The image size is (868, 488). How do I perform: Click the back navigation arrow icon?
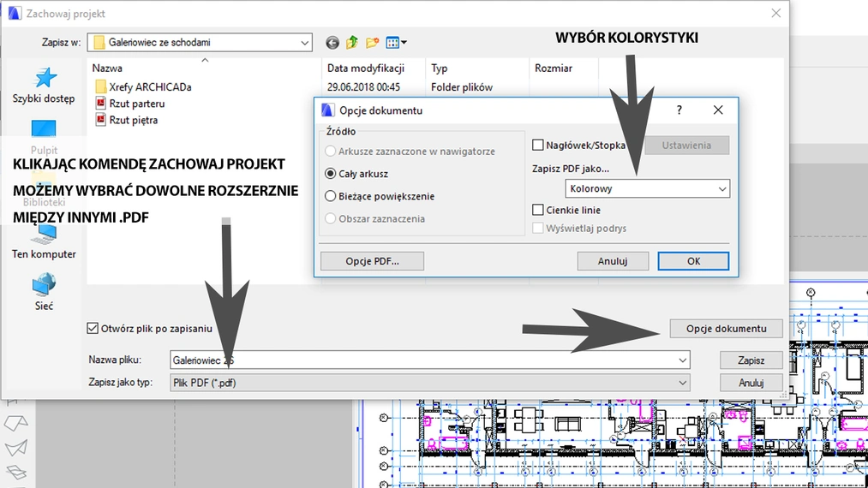click(332, 42)
